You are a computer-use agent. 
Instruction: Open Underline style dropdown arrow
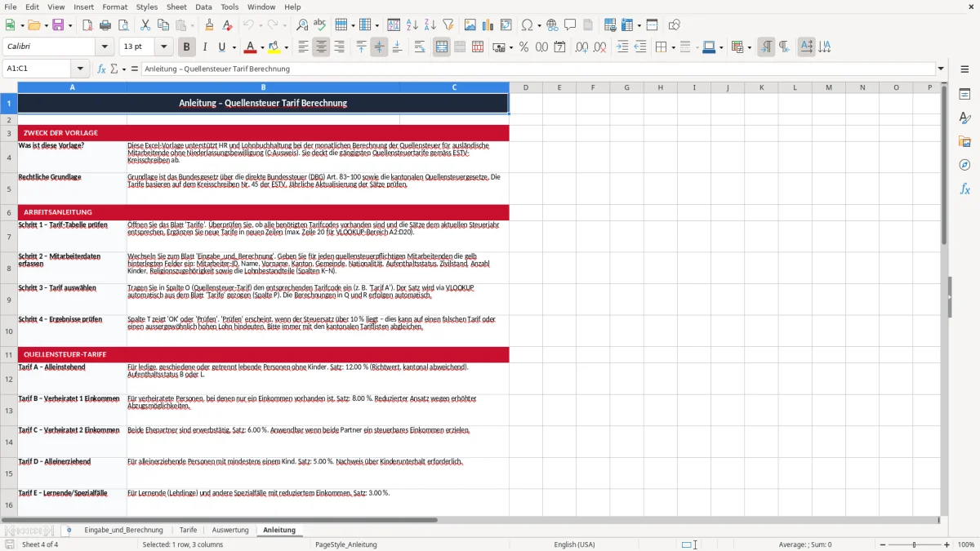234,47
